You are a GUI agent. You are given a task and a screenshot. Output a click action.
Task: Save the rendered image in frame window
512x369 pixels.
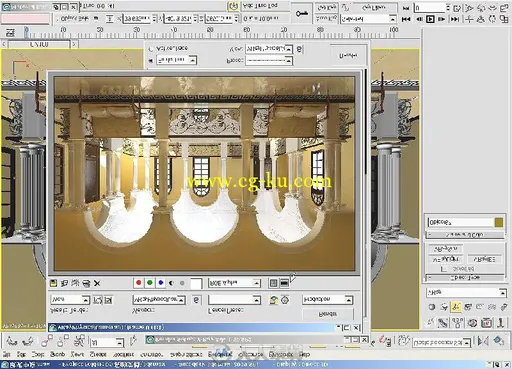[53, 283]
